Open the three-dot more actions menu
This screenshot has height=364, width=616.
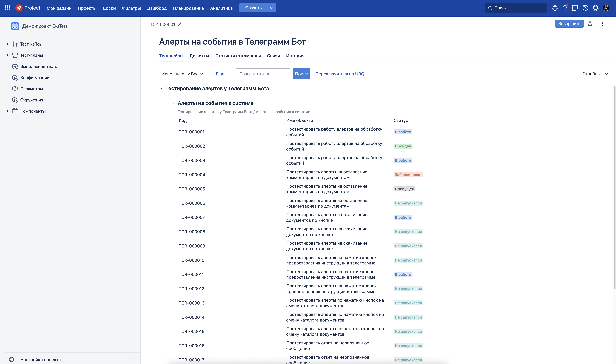pyautogui.click(x=602, y=24)
